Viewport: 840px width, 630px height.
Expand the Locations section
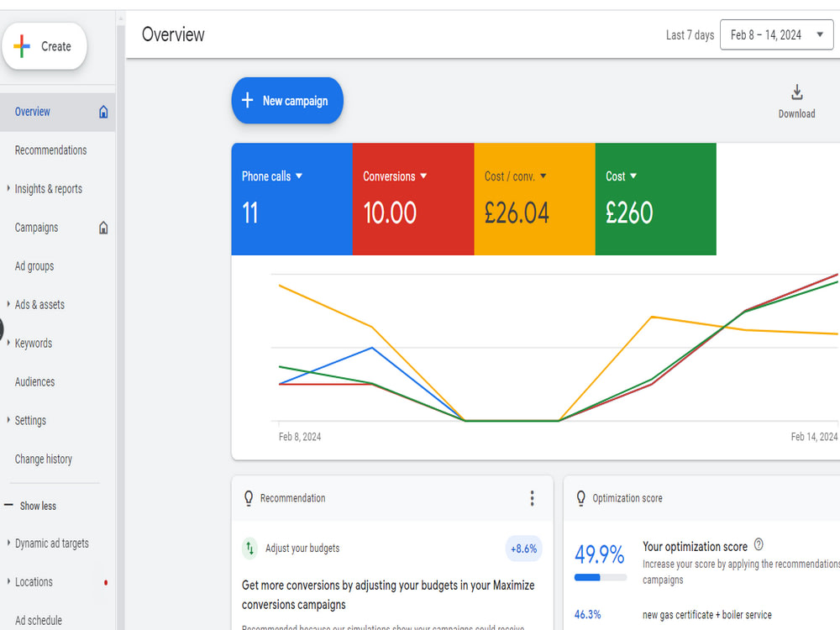[8, 582]
